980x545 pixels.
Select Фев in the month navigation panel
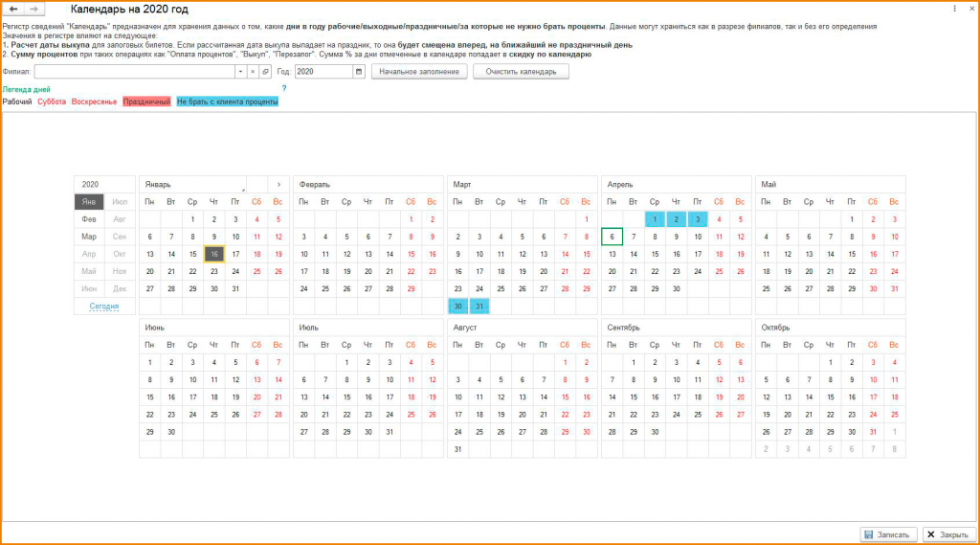coord(89,219)
